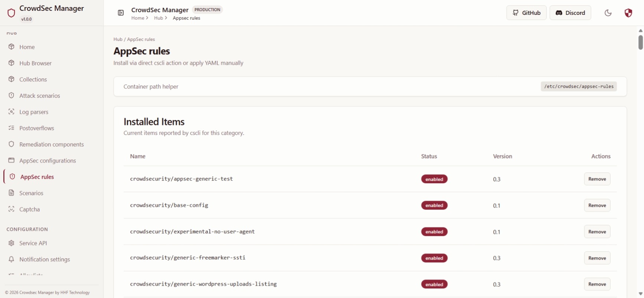The width and height of the screenshot is (644, 298).
Task: Click the CrowdSec Manager shield logo
Action: [11, 13]
